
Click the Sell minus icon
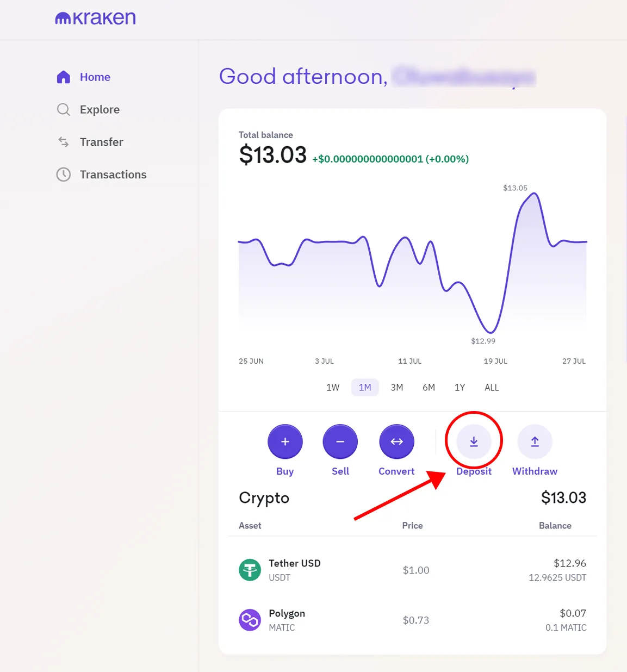340,441
